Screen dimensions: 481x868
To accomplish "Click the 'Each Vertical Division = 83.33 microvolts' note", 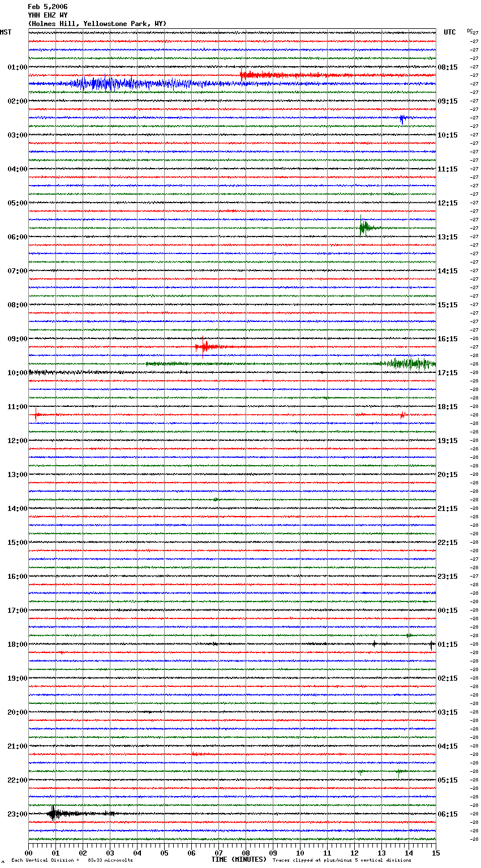I will 72,861.
